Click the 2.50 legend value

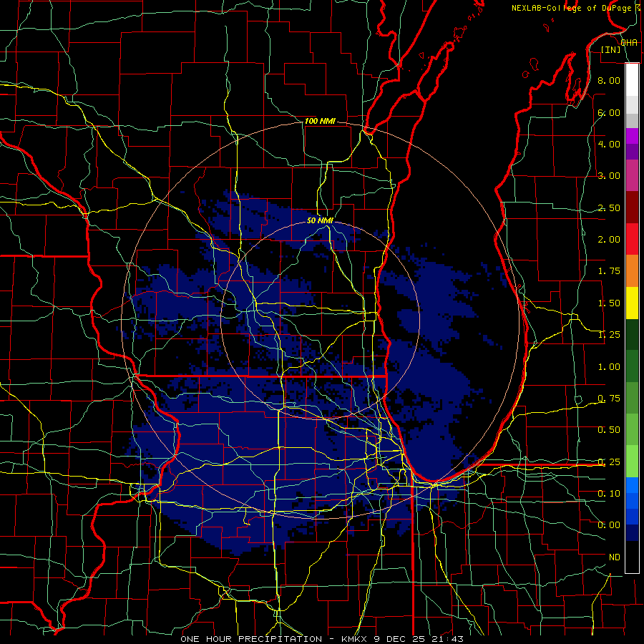coord(609,208)
